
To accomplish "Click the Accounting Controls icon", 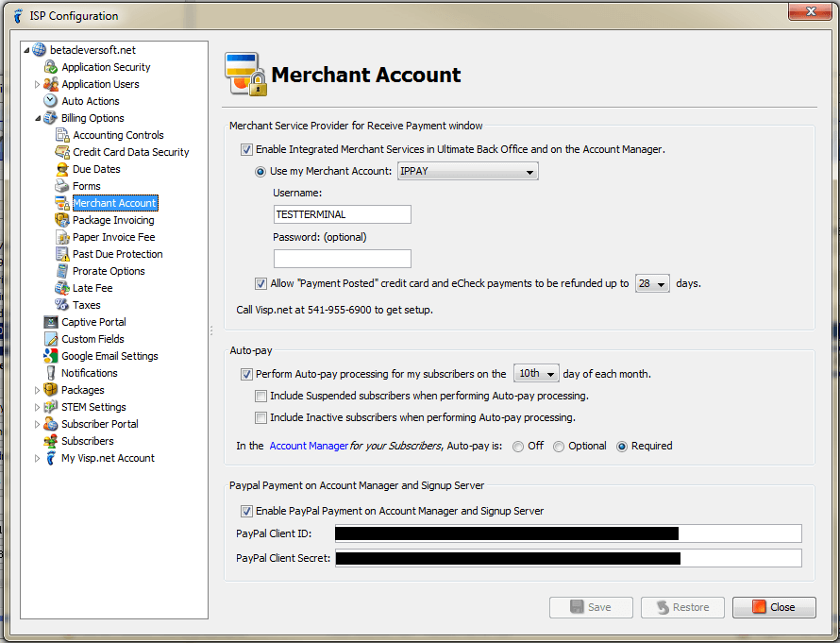I will tap(62, 135).
